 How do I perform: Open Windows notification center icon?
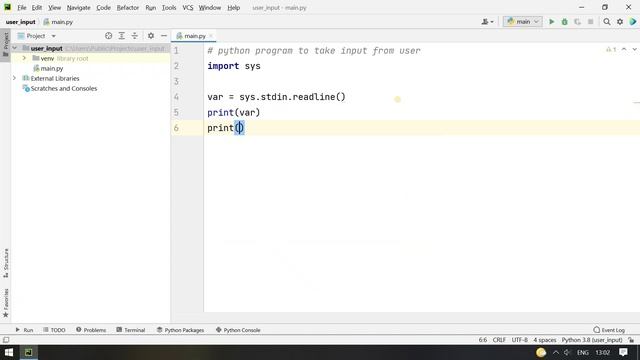623,352
